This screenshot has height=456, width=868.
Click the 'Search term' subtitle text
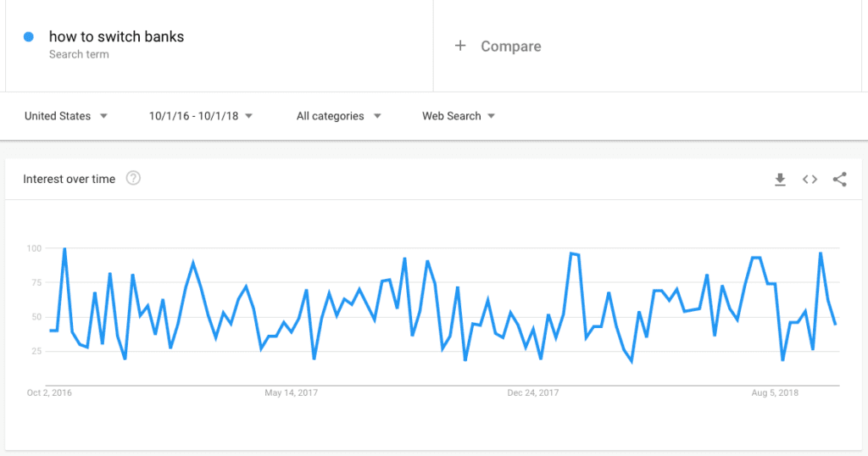tap(79, 55)
